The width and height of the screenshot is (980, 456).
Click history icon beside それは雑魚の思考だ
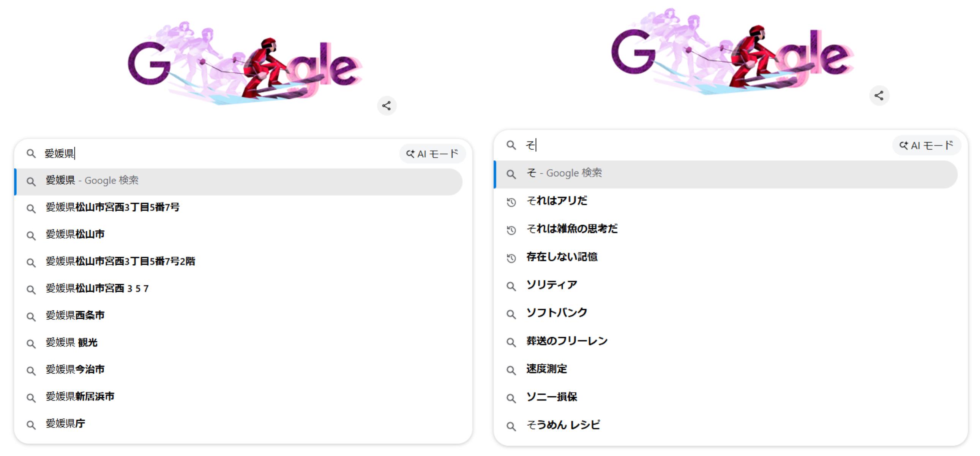point(511,230)
